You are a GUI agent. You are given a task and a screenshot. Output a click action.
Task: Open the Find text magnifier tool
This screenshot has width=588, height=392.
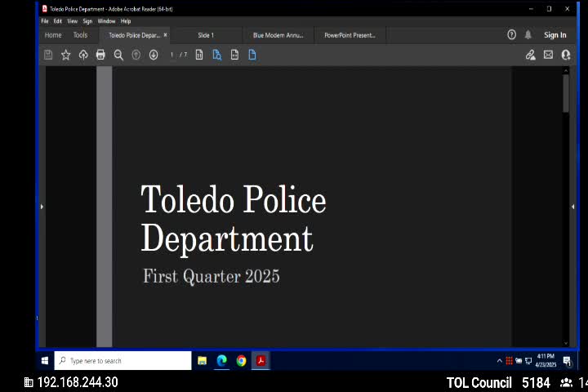[118, 55]
